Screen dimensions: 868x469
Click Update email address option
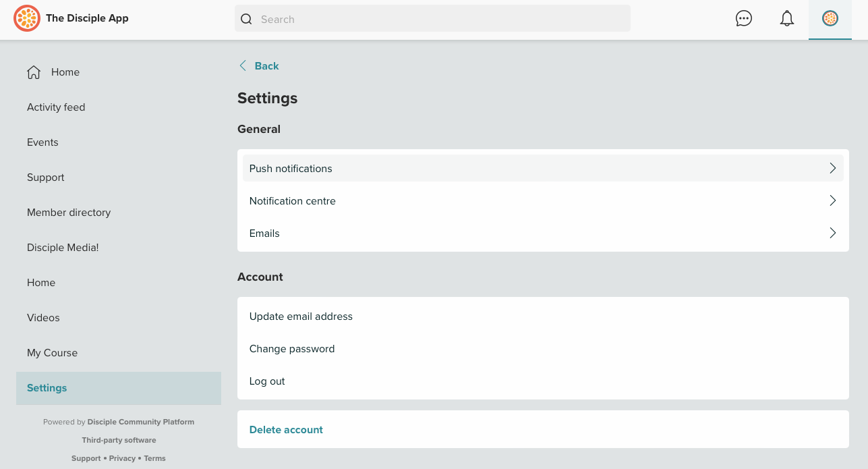301,316
